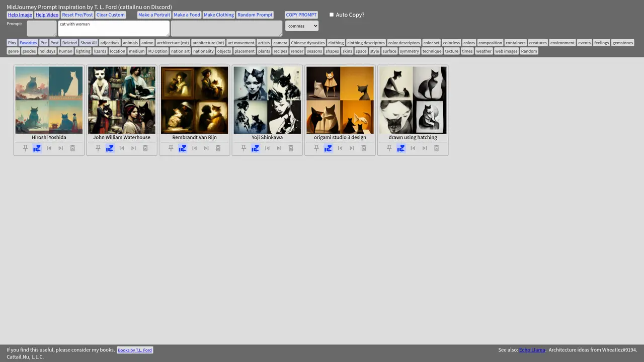Pin the Hiroshi Yoshida card

point(25,148)
